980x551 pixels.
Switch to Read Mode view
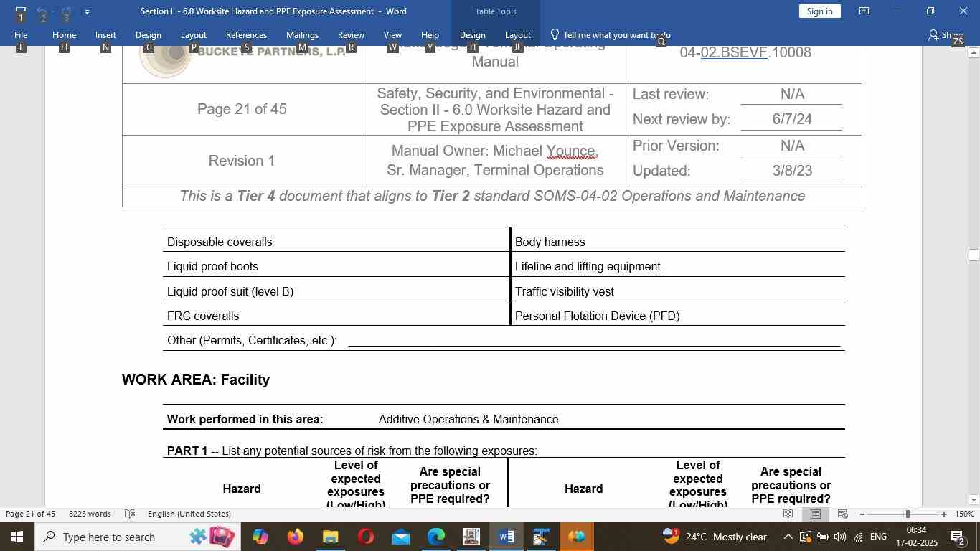788,514
